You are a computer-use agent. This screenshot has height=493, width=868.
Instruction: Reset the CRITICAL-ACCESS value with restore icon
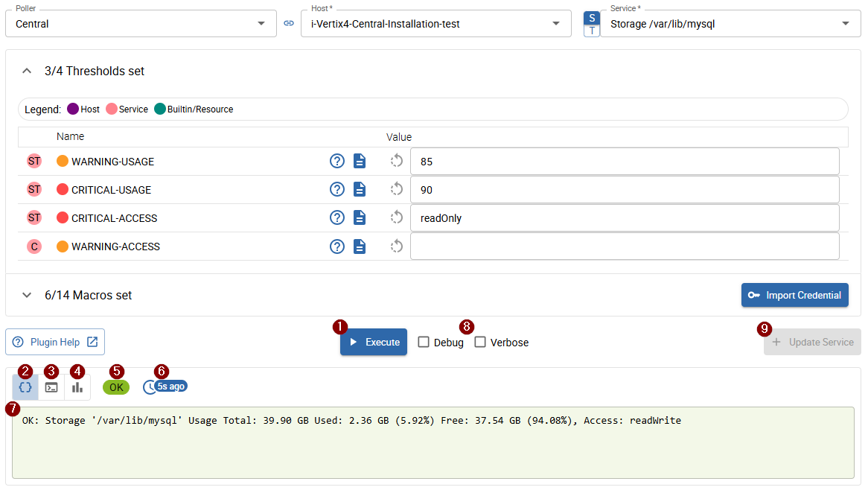pos(397,218)
